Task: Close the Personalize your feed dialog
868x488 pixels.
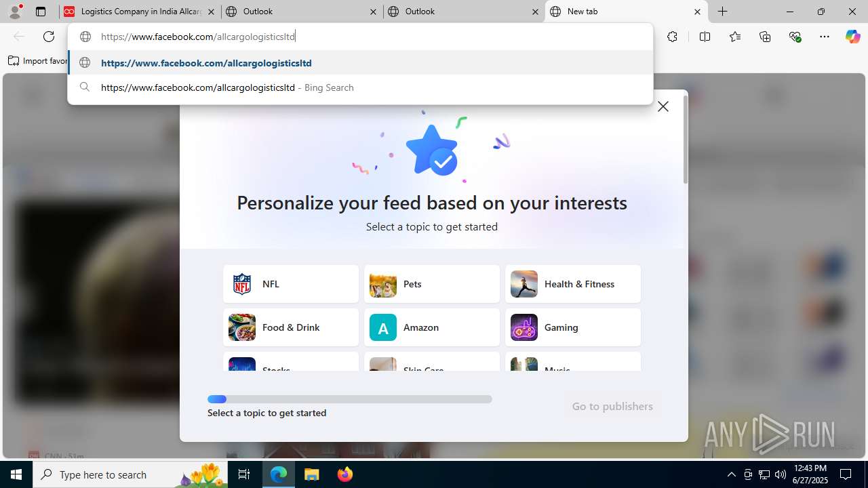Action: point(663,106)
